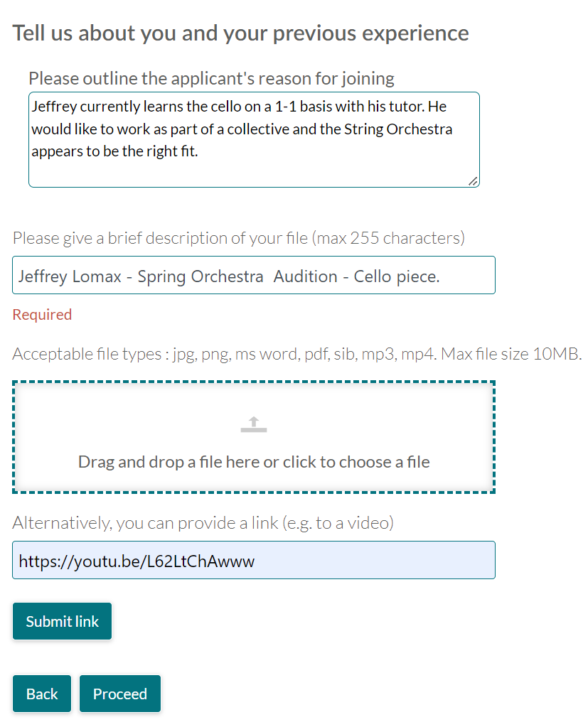Screen dimensions: 588x727
Task: Place cursor on the word 'Audition' in description
Action: click(305, 276)
